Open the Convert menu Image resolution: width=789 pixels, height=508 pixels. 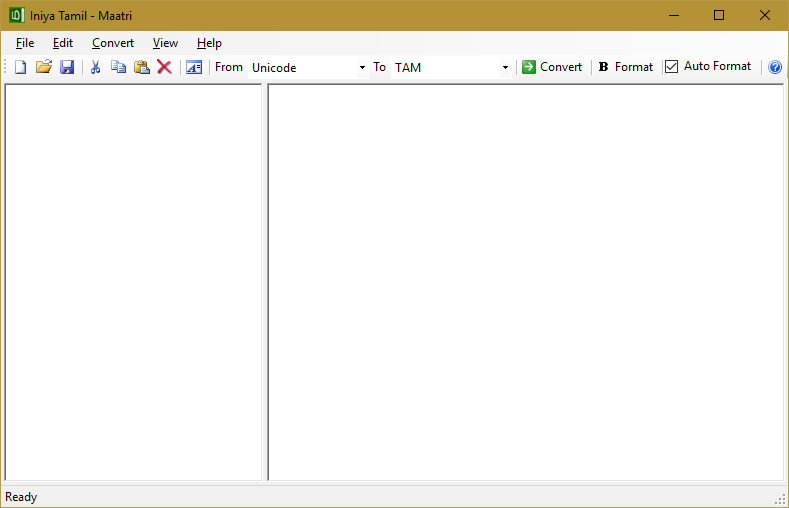click(x=113, y=43)
